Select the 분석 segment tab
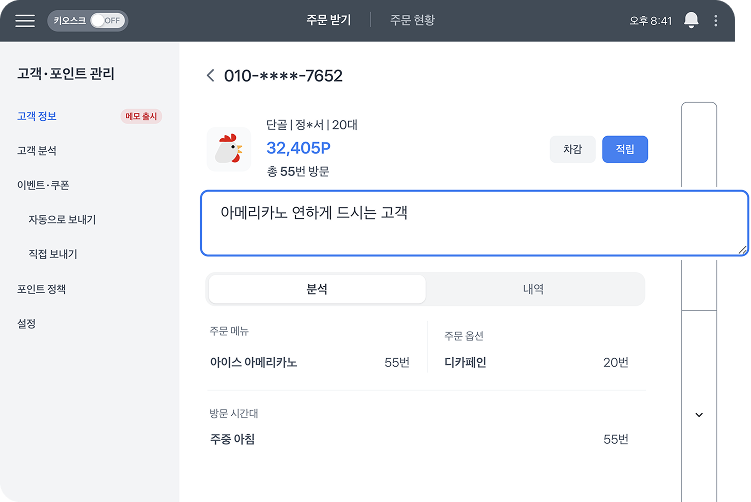751x502 pixels. 317,289
